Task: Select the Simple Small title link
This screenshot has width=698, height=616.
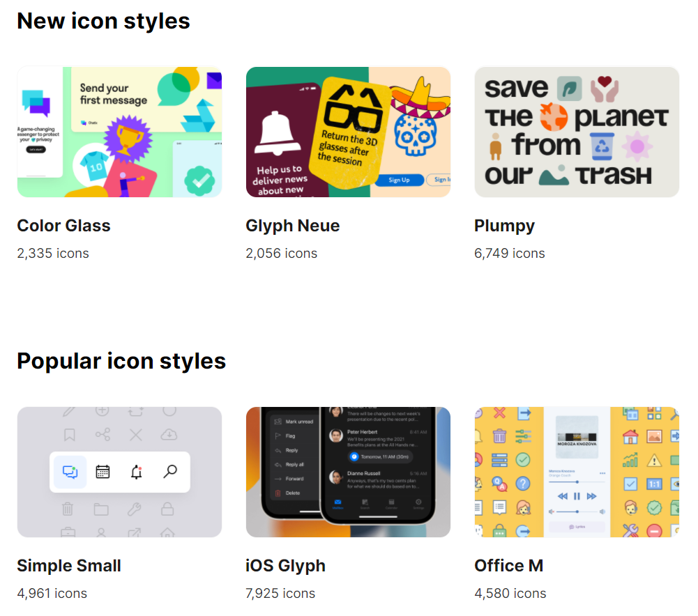Action: (69, 566)
